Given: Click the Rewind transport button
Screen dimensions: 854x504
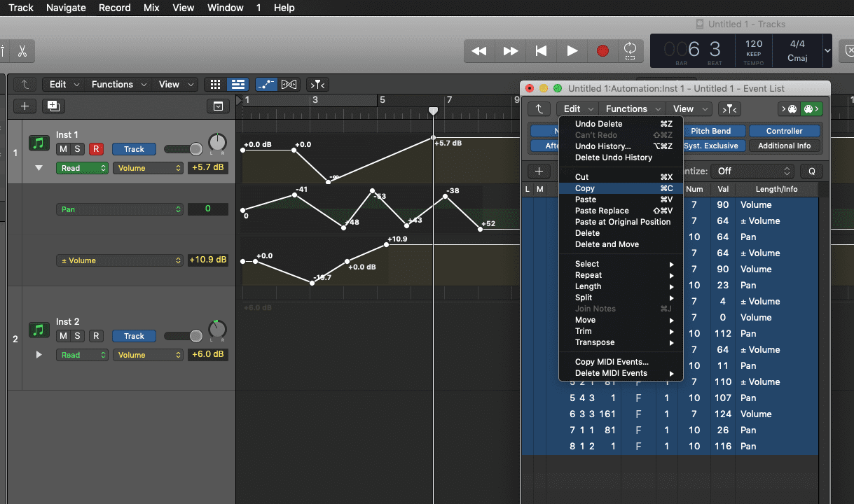Looking at the screenshot, I should point(479,50).
